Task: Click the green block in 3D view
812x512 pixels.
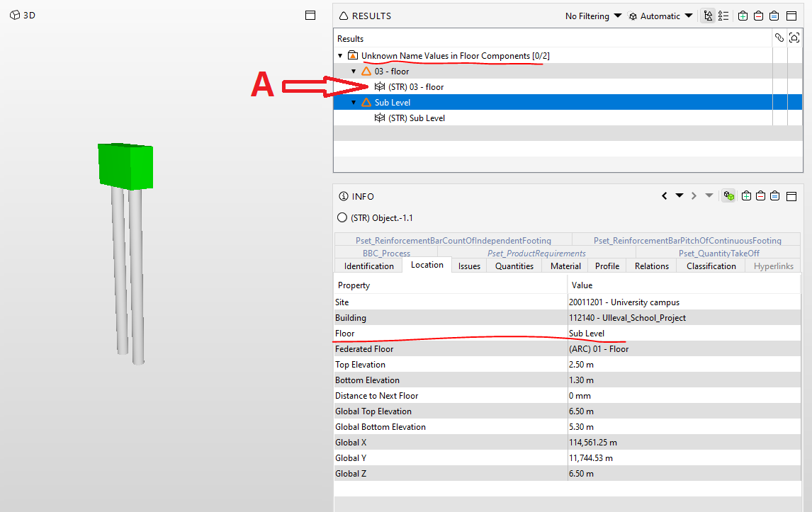Action: [126, 166]
